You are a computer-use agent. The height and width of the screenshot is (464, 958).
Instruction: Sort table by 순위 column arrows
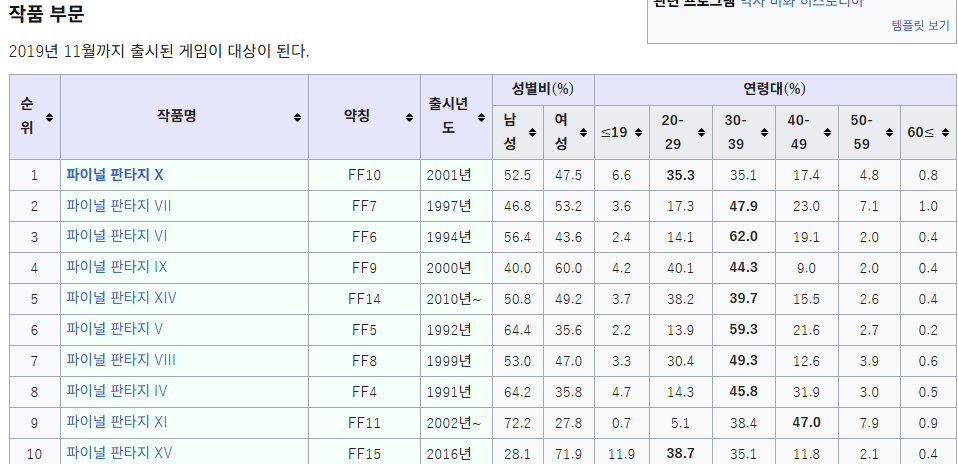click(49, 117)
